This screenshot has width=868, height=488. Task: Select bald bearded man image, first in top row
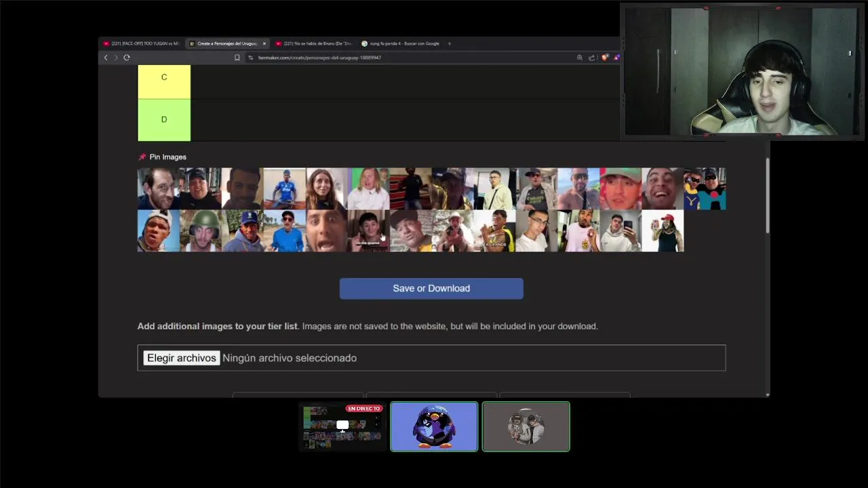[159, 188]
